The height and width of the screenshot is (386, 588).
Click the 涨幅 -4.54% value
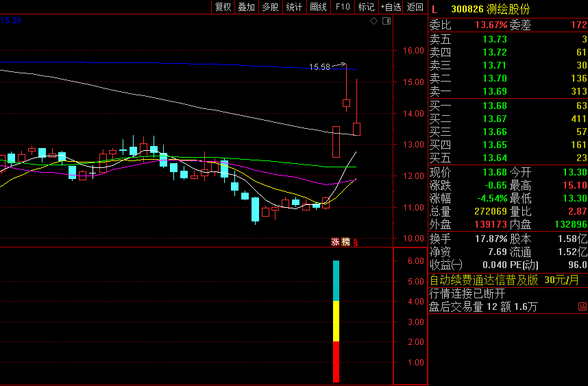[492, 198]
